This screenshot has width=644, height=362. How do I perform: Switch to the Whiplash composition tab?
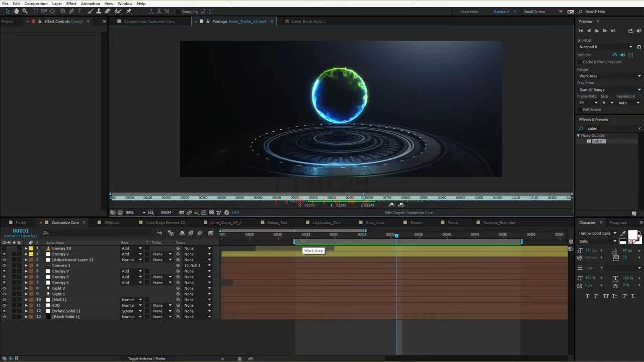pos(112,222)
